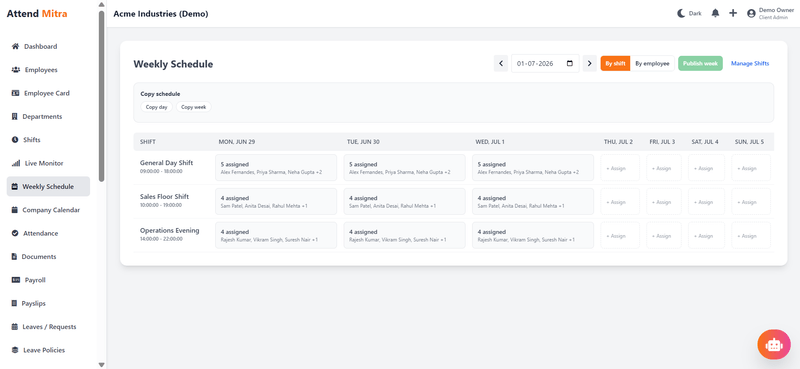Click the Attendance check icon
The width and height of the screenshot is (800, 369).
pos(15,233)
